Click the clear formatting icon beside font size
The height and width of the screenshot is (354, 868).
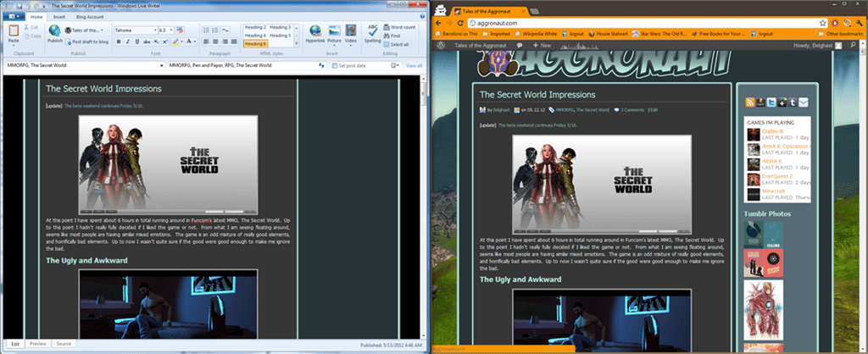coord(181,30)
